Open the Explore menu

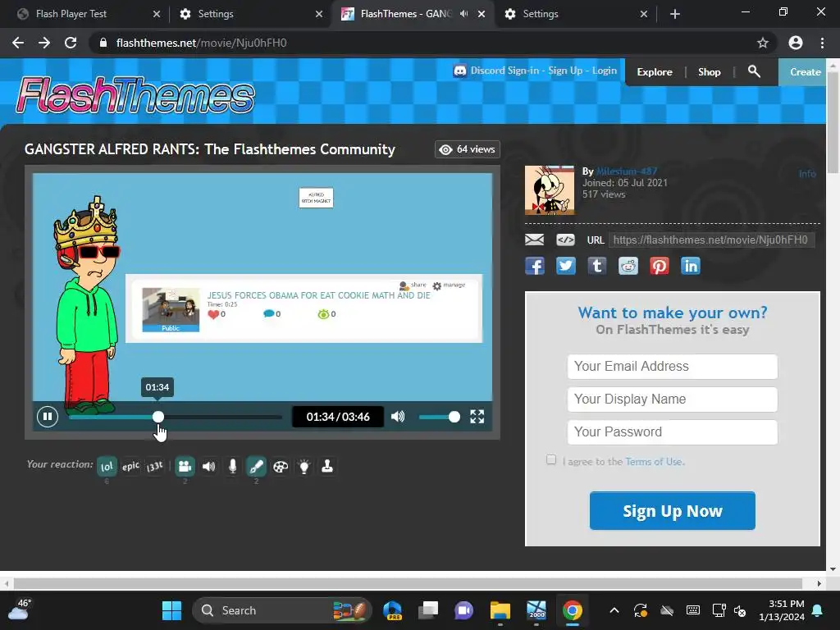pos(654,72)
